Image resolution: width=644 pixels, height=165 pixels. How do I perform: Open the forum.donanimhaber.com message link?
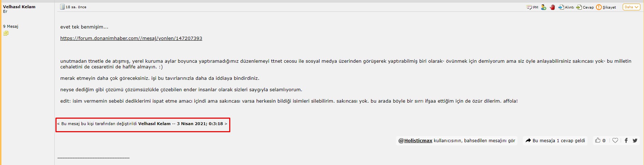click(x=131, y=38)
